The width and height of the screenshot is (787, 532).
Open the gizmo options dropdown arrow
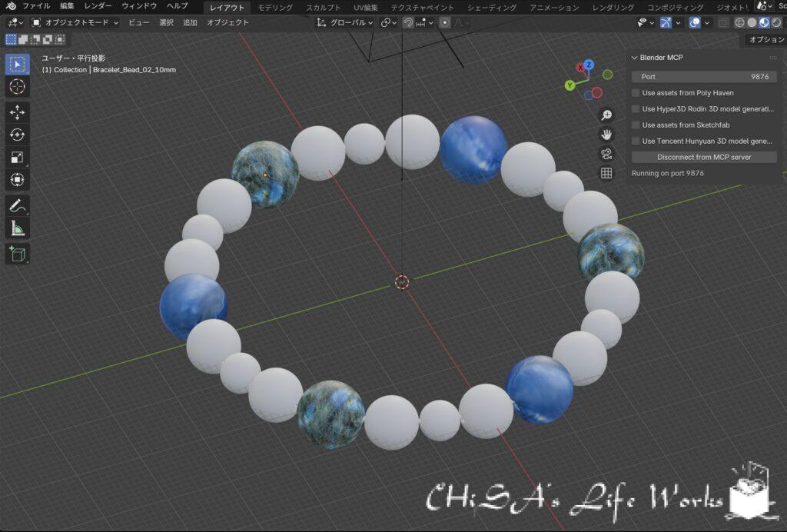coord(678,22)
